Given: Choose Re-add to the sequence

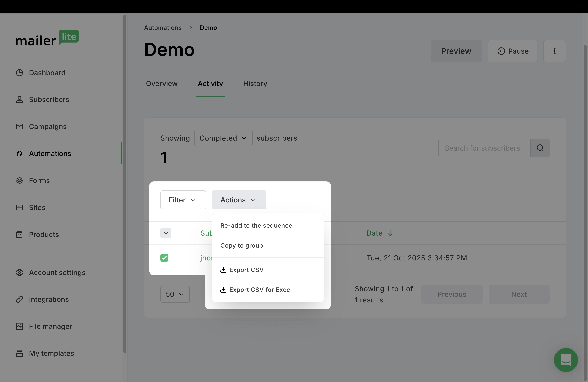Looking at the screenshot, I should (256, 226).
